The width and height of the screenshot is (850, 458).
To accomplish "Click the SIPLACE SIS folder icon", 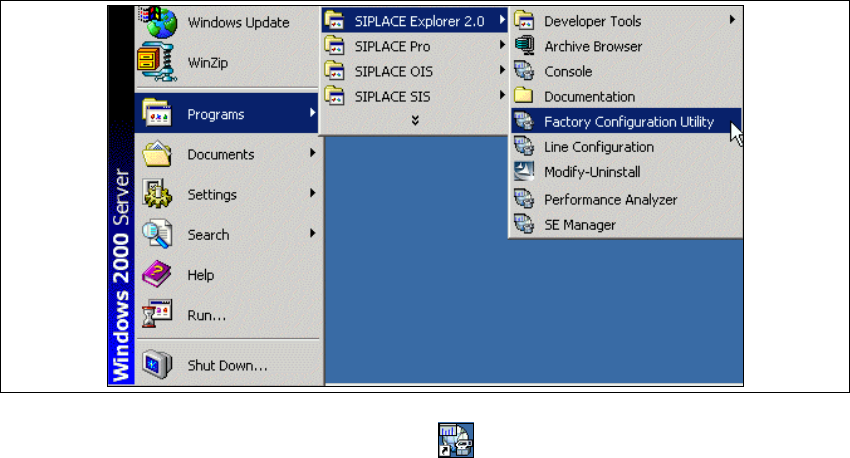I will pyautogui.click(x=334, y=96).
